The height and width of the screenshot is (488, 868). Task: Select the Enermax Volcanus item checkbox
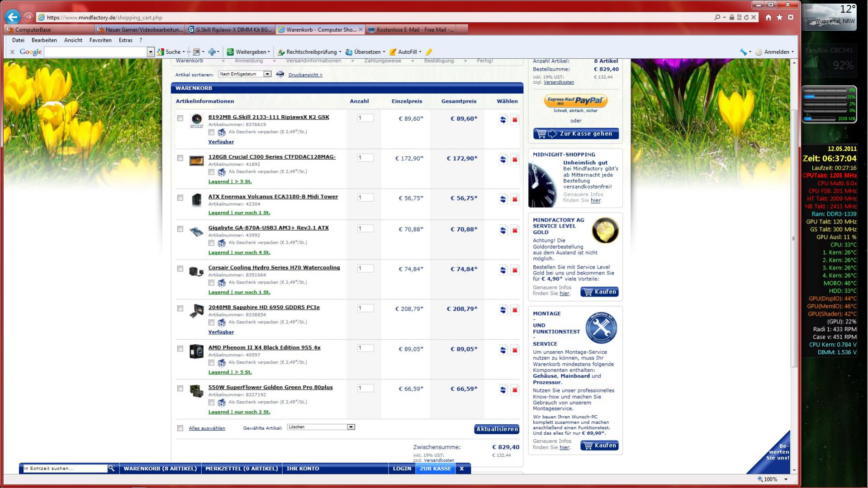pos(180,198)
